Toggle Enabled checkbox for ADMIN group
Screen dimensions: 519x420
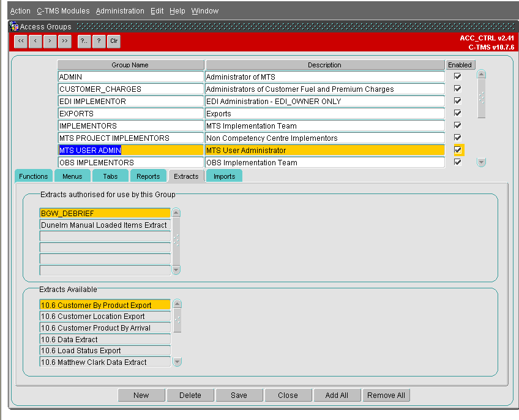457,77
